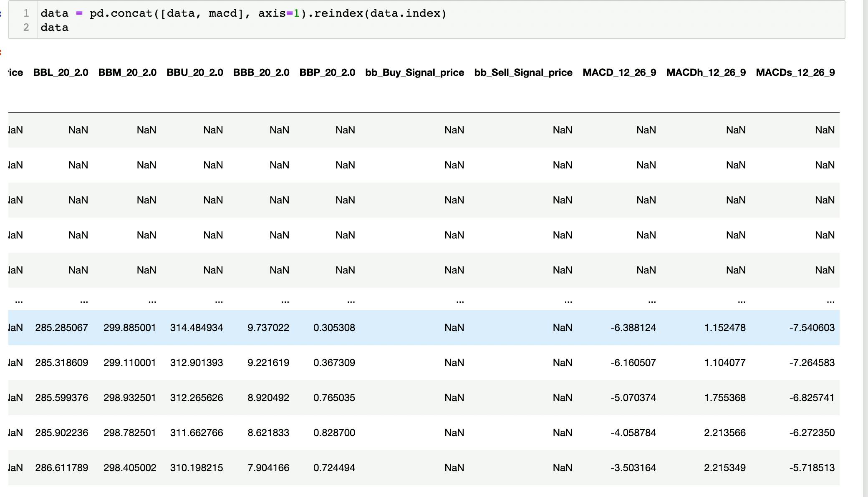The image size is (868, 497).
Task: Click the value 8.920492
Action: (268, 398)
